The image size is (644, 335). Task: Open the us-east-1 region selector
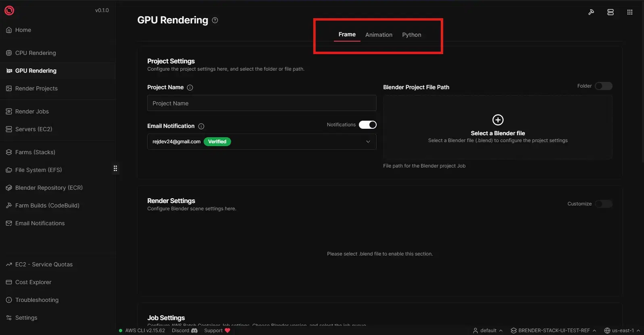[x=622, y=331]
